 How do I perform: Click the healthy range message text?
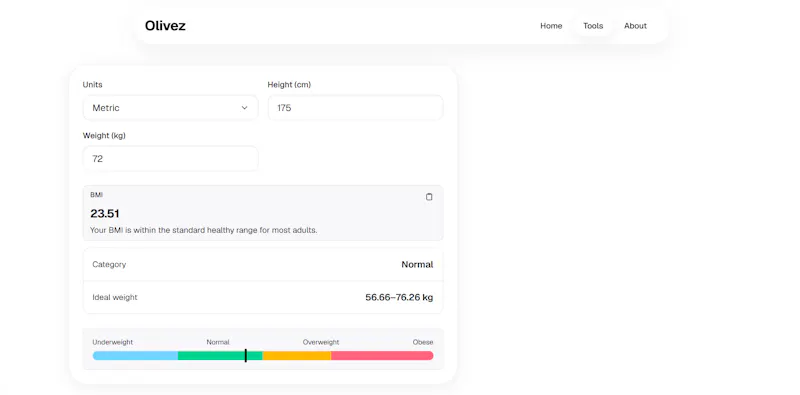point(204,230)
